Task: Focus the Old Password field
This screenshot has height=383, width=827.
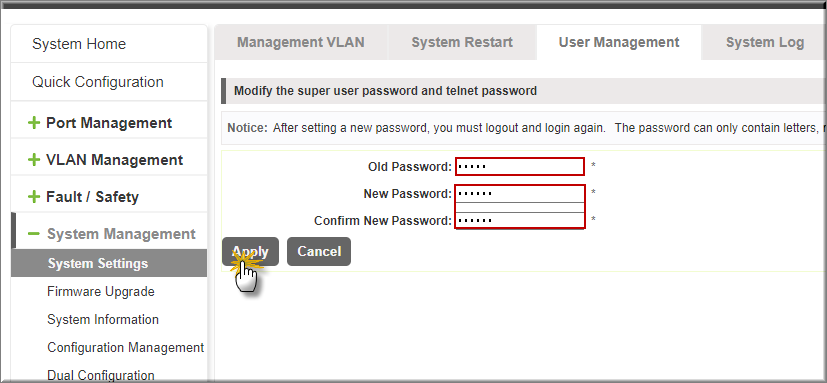Action: point(520,167)
